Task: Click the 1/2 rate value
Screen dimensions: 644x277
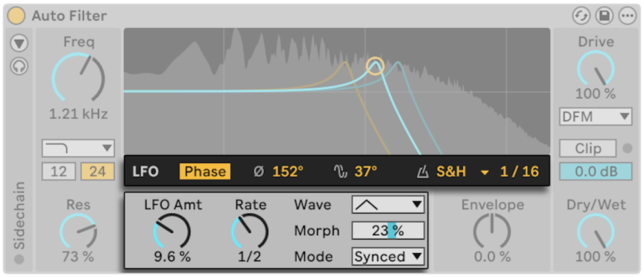Action: (x=250, y=257)
